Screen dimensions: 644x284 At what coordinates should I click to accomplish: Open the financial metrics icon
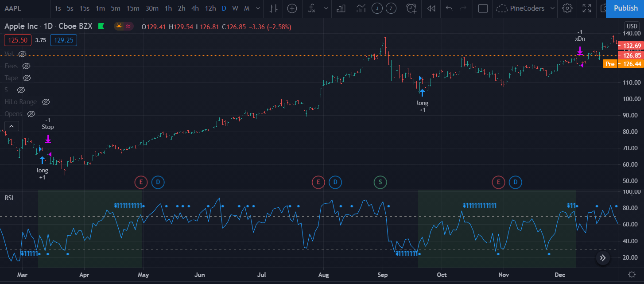[x=341, y=9]
